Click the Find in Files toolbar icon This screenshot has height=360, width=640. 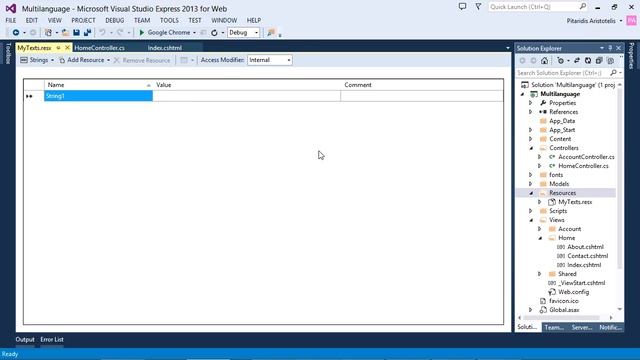point(271,33)
